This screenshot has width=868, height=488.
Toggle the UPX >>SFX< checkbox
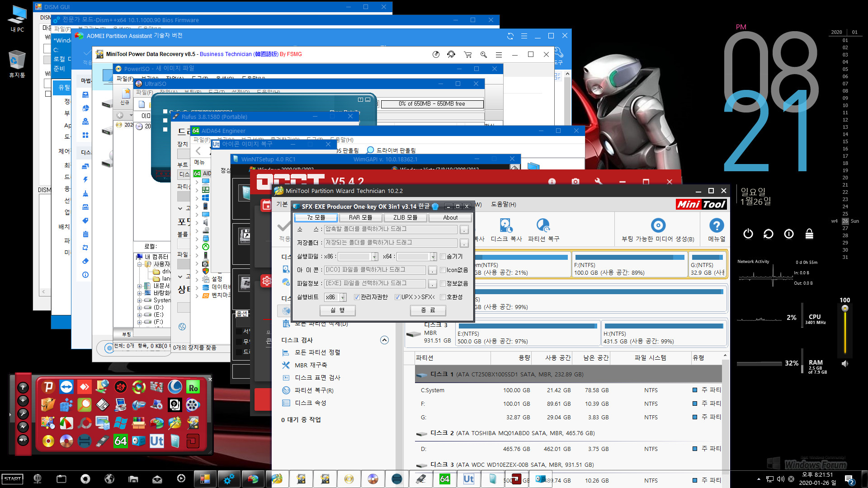click(x=397, y=297)
